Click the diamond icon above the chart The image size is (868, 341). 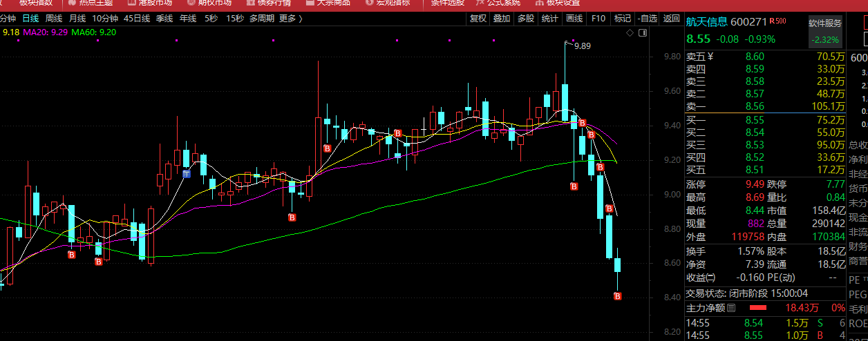629,32
